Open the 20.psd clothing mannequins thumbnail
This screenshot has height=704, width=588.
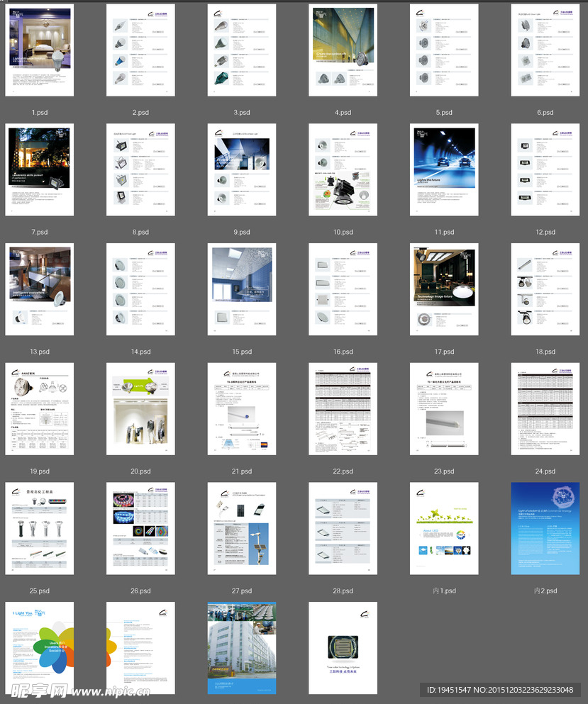coord(140,409)
